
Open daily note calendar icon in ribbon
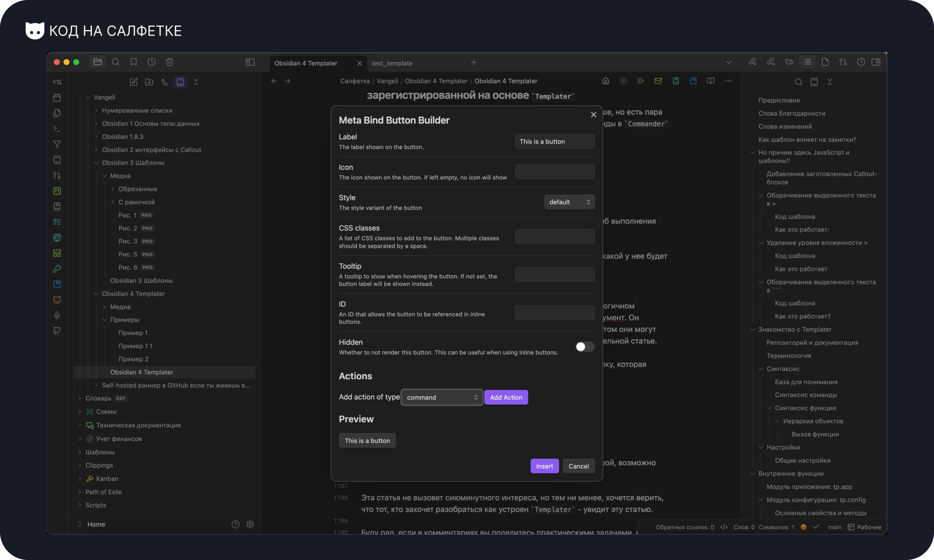pos(57,98)
